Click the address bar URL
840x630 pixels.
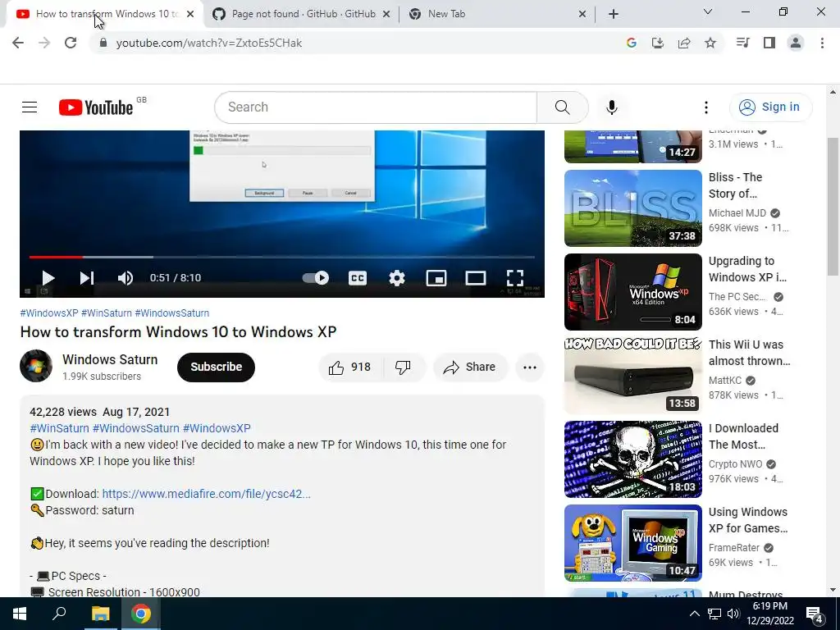(209, 43)
